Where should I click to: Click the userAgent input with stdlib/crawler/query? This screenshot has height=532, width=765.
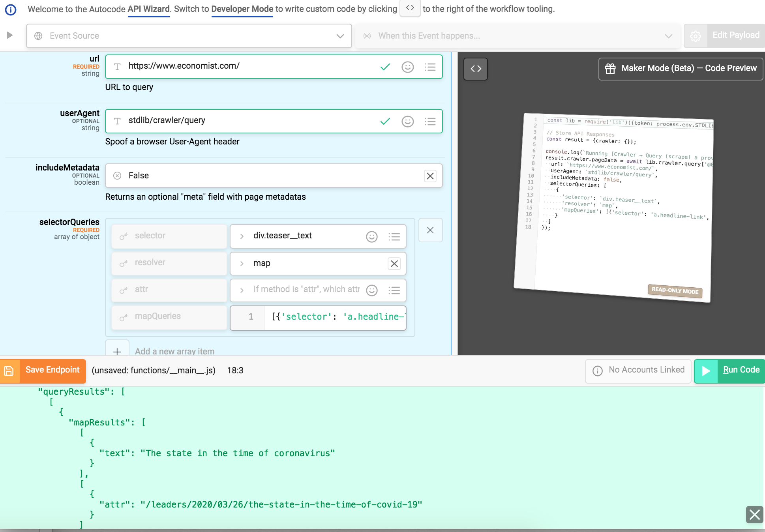274,121
